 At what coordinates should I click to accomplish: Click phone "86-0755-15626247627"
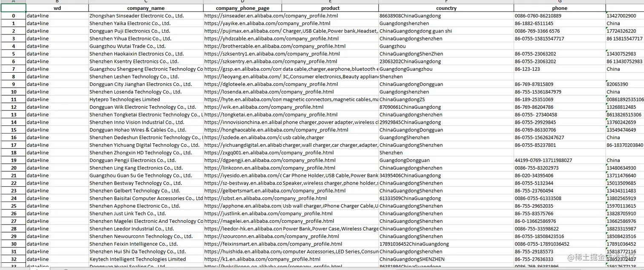pyautogui.click(x=559, y=137)
